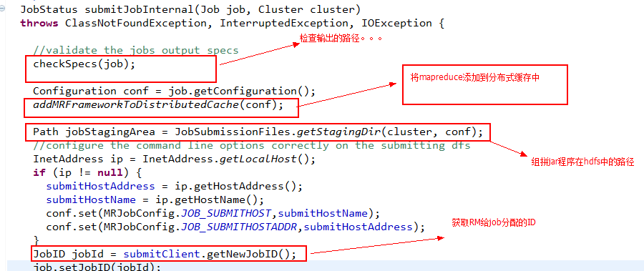
Task: Click the submitHostAddress field assignment
Action: (174, 186)
